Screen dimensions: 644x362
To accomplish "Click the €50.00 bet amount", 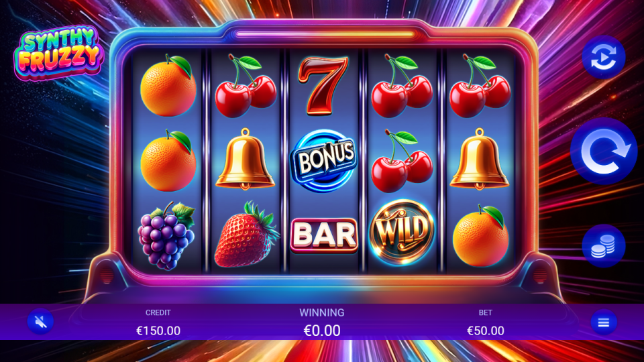I will pos(486,330).
